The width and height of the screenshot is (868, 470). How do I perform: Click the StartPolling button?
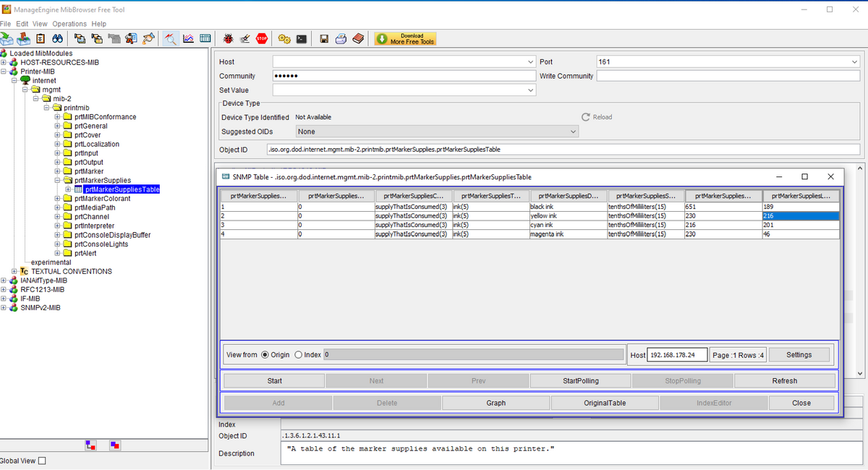581,380
